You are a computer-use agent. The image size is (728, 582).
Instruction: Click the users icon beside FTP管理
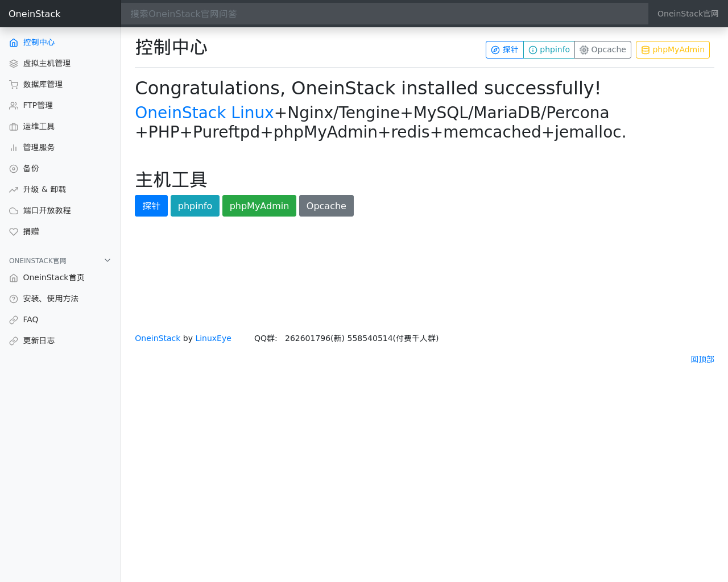pyautogui.click(x=14, y=106)
